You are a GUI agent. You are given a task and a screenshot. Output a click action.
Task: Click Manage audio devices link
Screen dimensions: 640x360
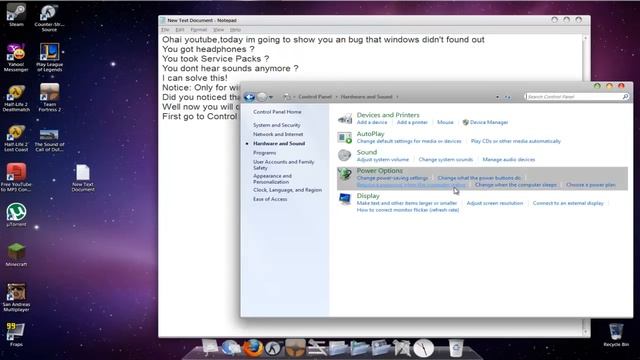pyautogui.click(x=509, y=160)
